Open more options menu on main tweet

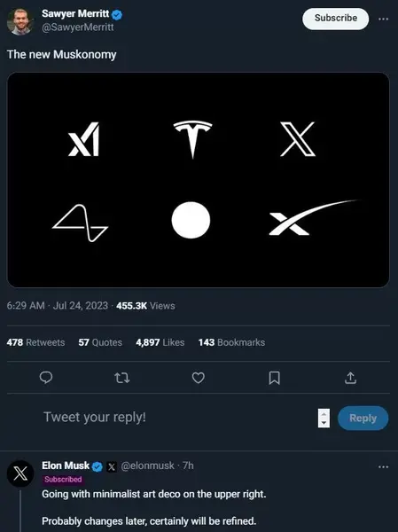pos(384,19)
